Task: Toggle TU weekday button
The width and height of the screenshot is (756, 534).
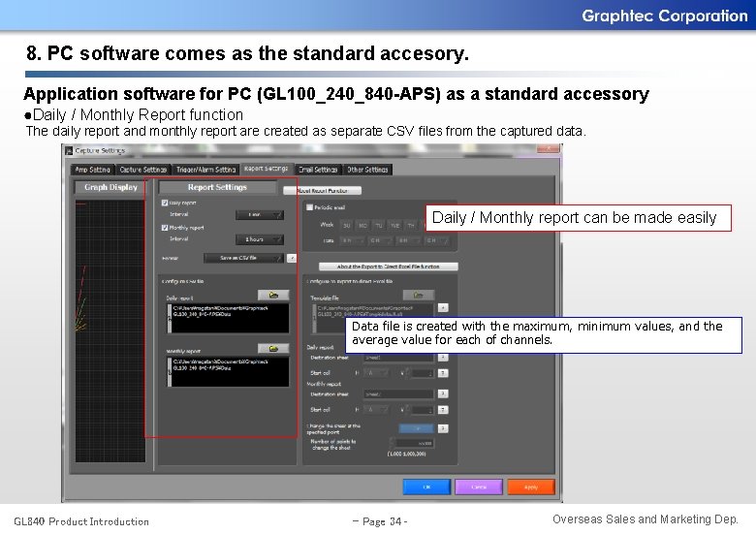Action: point(379,225)
